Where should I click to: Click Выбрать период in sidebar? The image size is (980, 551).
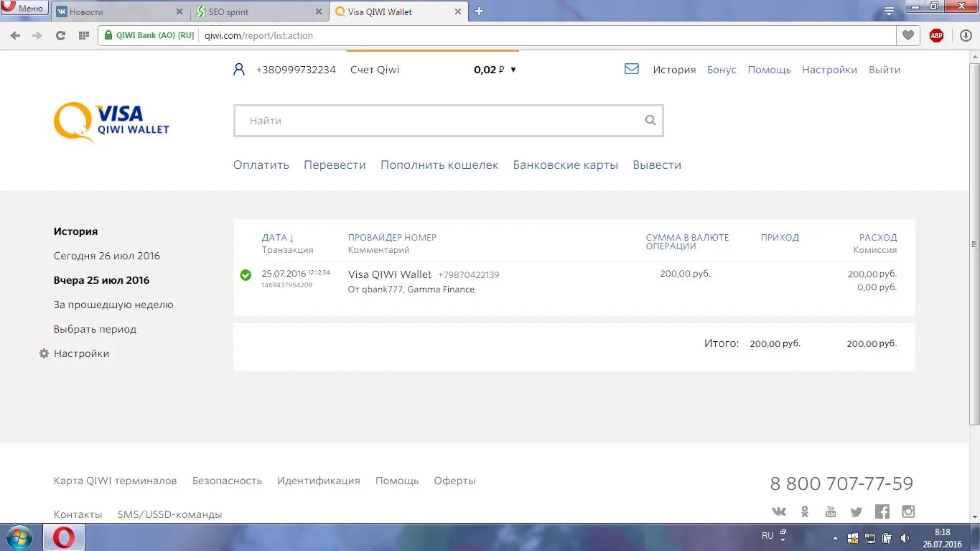[95, 329]
